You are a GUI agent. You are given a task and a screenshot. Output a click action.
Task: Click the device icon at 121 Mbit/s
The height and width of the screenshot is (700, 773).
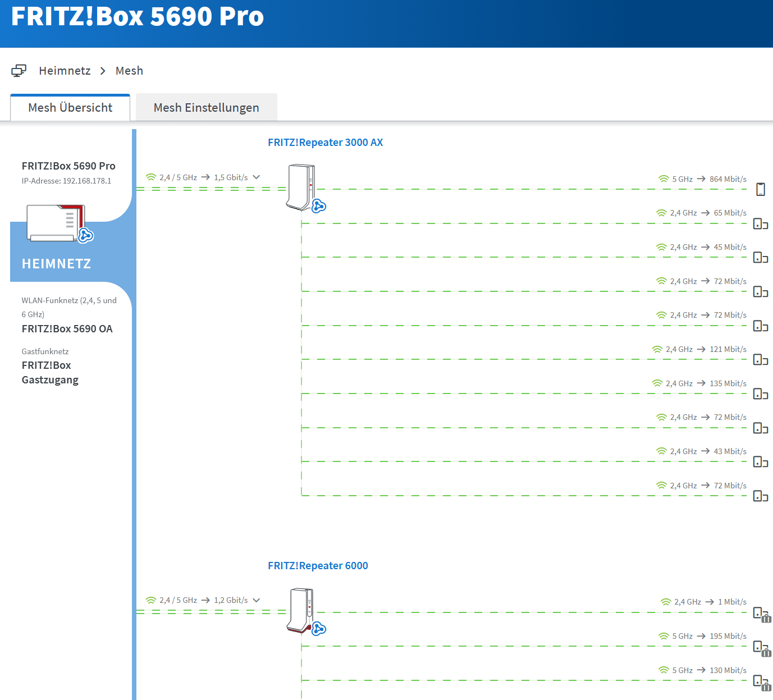coord(761,360)
